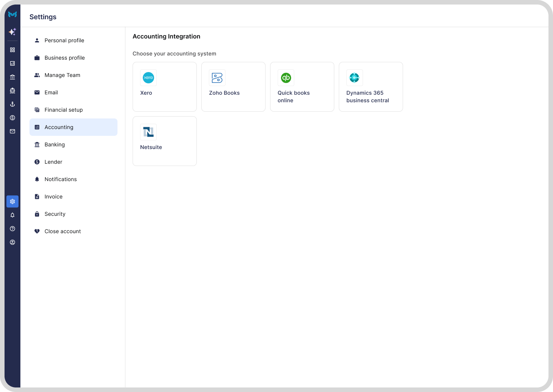Open notifications via the bell icon
This screenshot has height=392, width=553.
pos(12,215)
